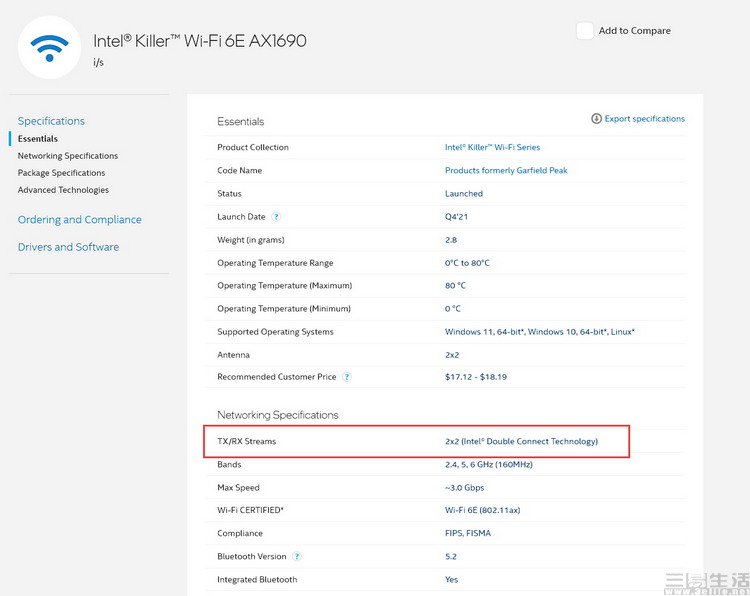
Task: Click the Windows 11, 64-bit operating systems value
Action: 540,331
